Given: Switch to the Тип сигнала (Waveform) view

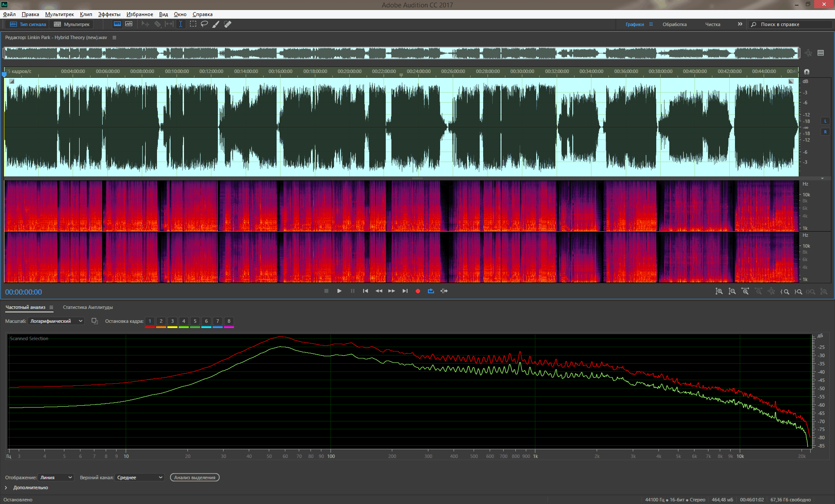Looking at the screenshot, I should [x=28, y=24].
